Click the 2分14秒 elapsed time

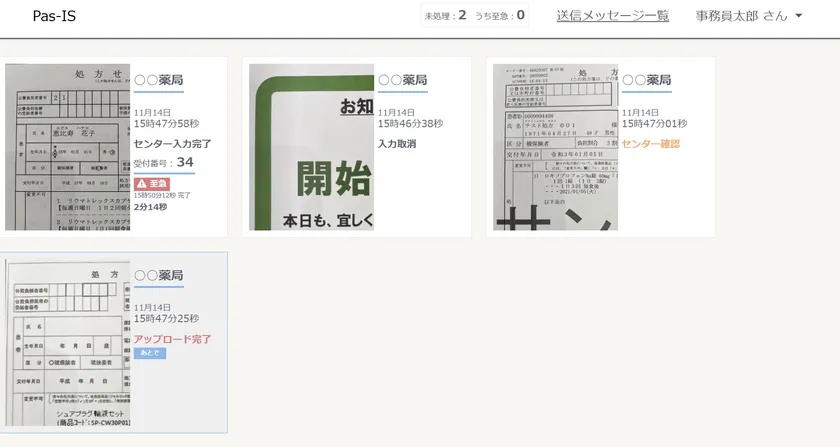coord(150,207)
